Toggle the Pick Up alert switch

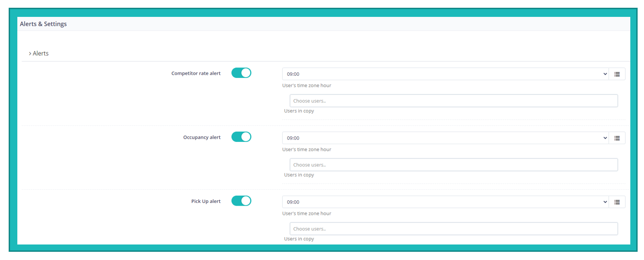click(241, 201)
